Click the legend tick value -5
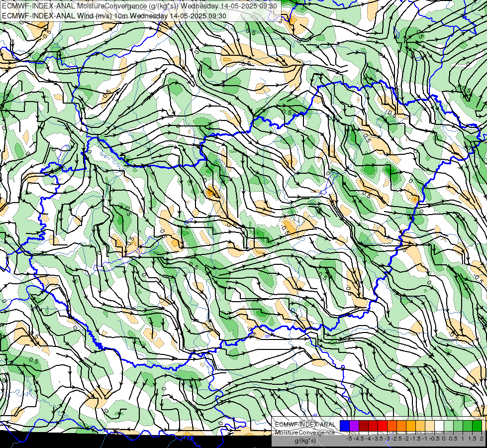487x448 pixels. click(x=349, y=439)
